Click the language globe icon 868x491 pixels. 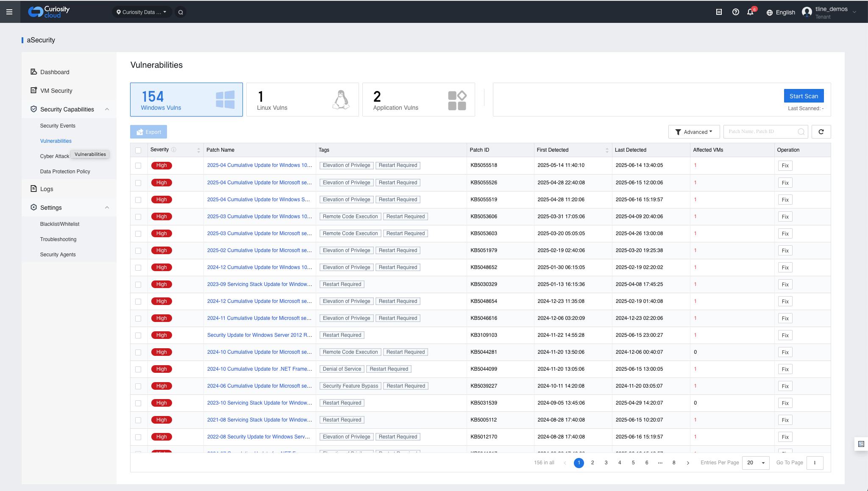point(770,13)
